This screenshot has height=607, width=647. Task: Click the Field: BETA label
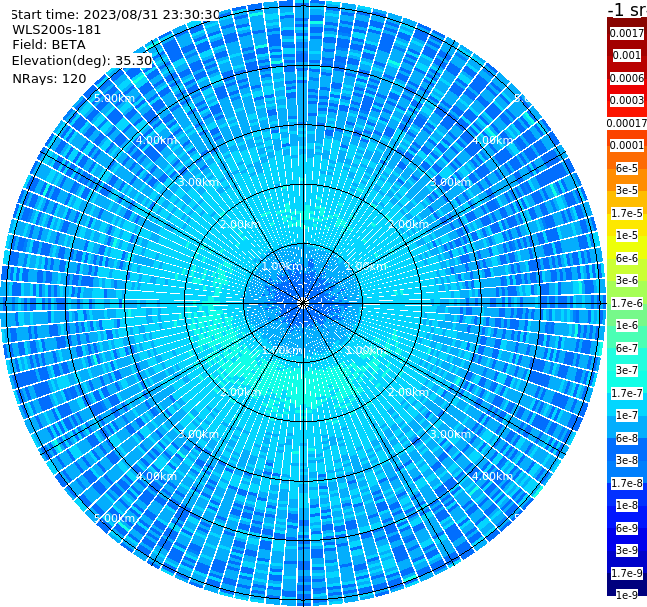(49, 45)
